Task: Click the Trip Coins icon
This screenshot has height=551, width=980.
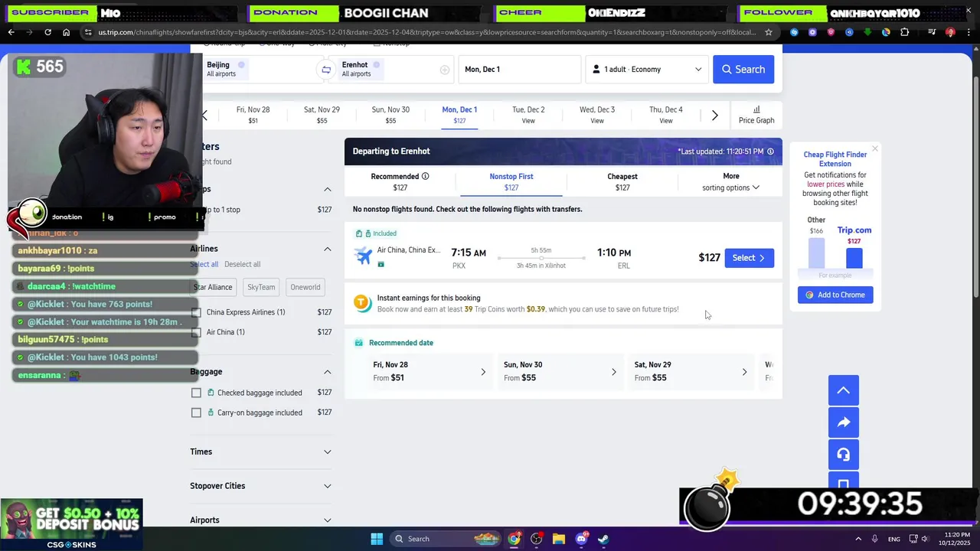Action: 363,303
